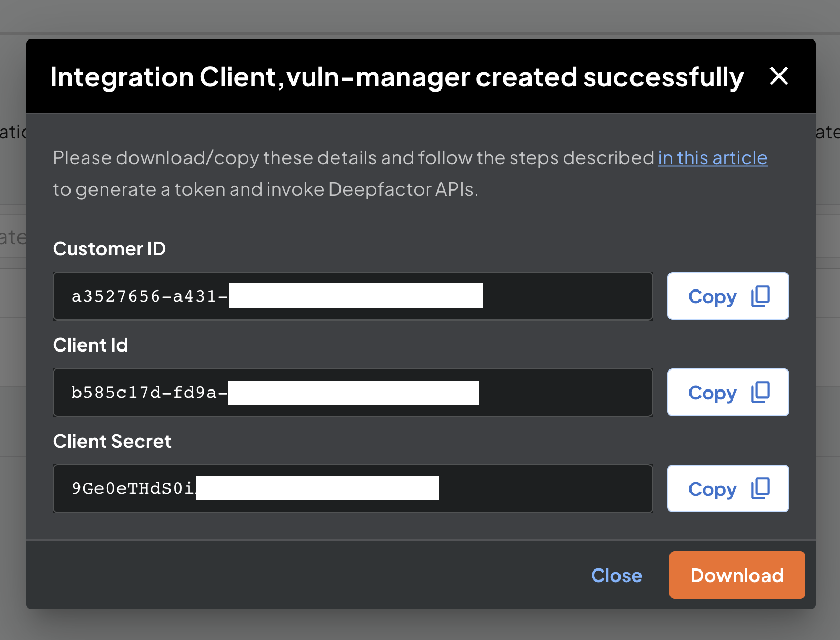
Task: Click the 'Customer ID' label
Action: 109,248
